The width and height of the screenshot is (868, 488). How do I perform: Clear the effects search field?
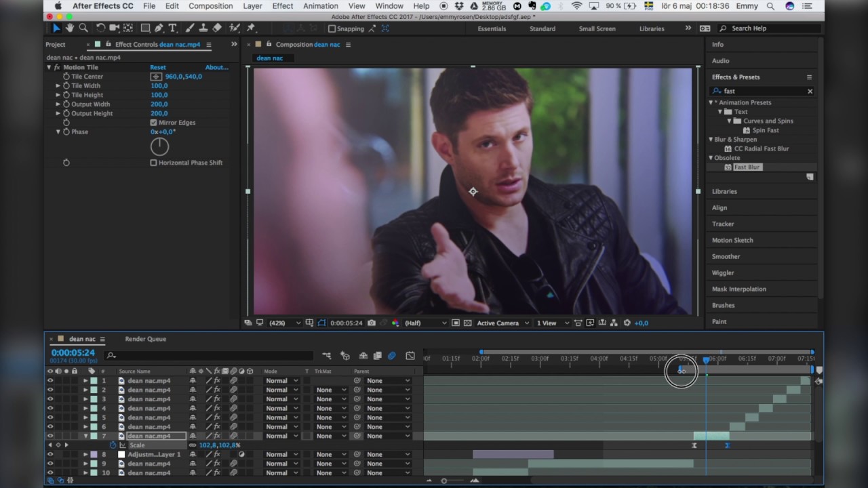coord(810,91)
